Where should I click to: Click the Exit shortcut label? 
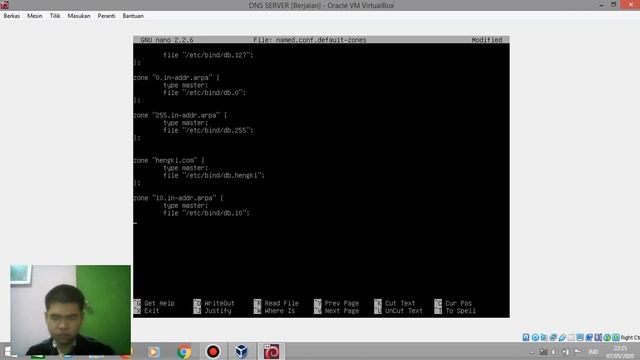click(x=151, y=311)
